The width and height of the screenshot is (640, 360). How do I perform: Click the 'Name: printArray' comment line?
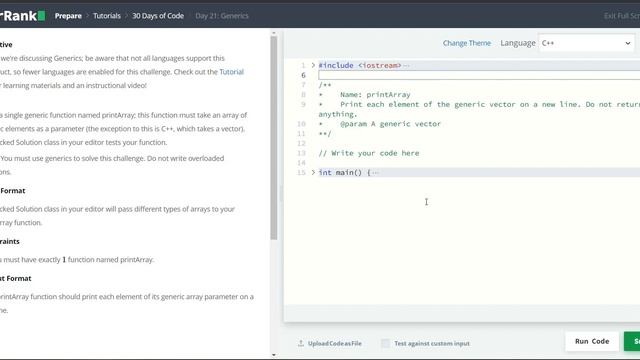click(375, 95)
